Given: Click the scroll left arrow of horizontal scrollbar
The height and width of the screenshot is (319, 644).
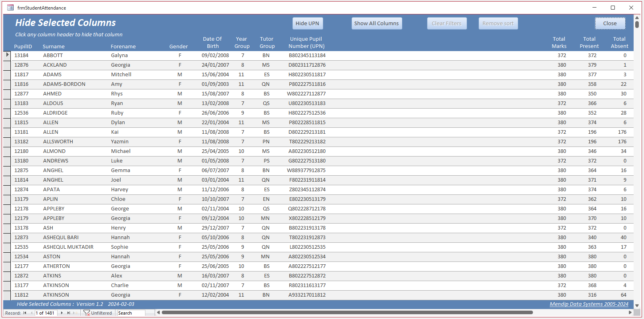Looking at the screenshot, I should (x=159, y=313).
